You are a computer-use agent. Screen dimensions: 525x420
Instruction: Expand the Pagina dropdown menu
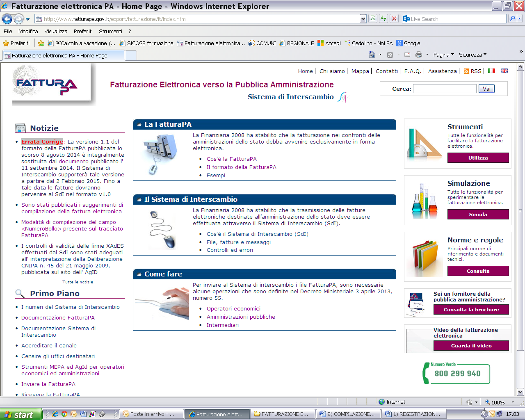[444, 55]
